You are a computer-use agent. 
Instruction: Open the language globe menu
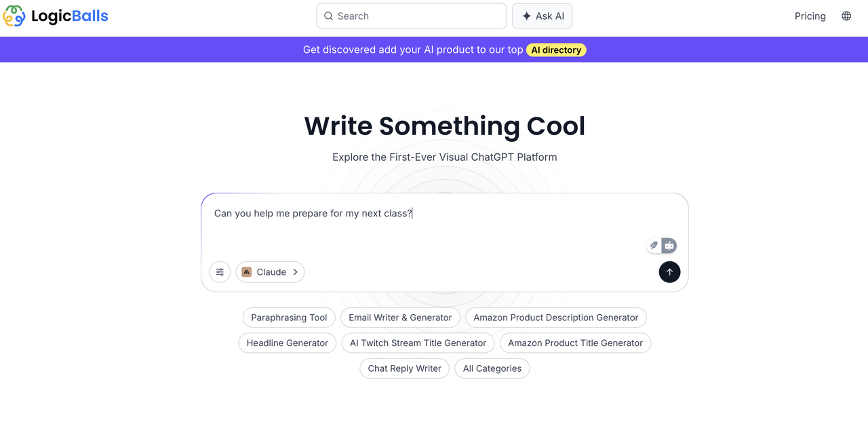pos(846,16)
